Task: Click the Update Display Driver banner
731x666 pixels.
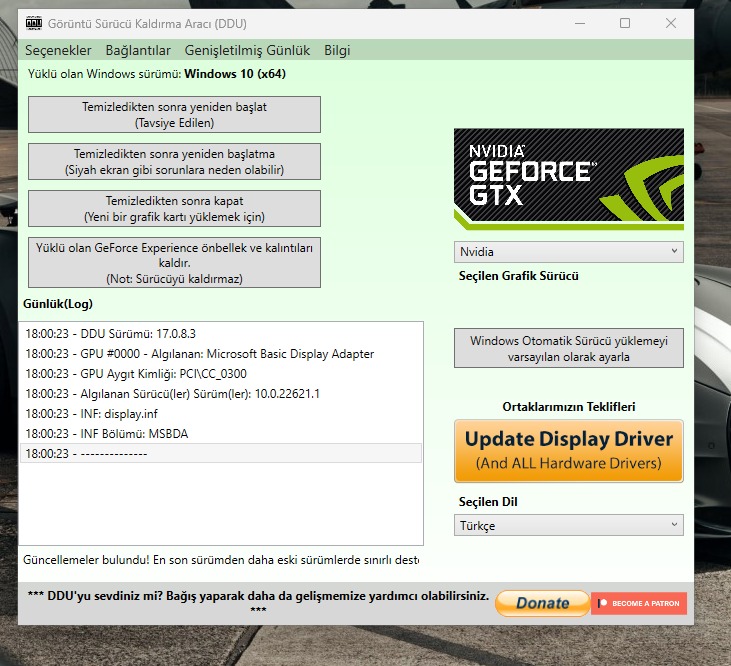Action: (569, 451)
